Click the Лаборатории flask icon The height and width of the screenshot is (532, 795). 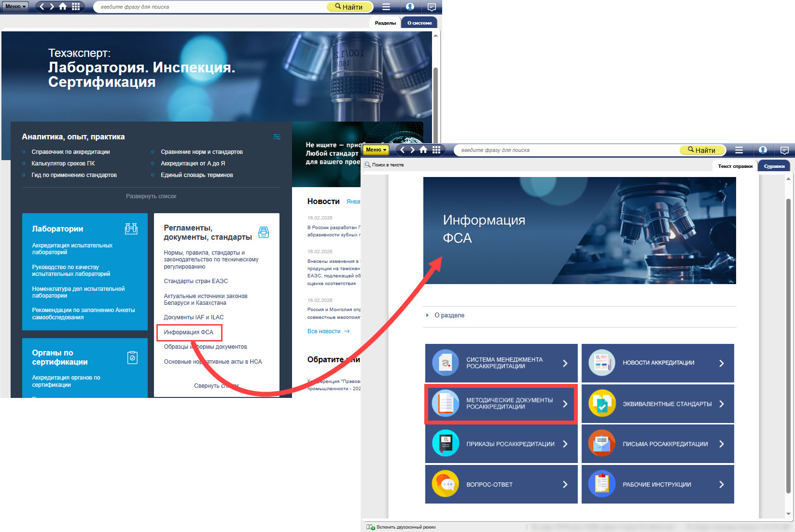[131, 229]
